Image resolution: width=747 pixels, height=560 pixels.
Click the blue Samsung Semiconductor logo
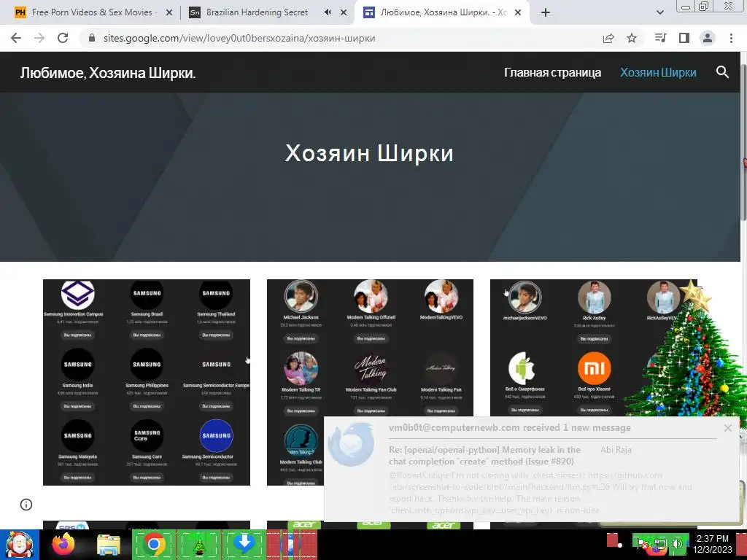[216, 436]
